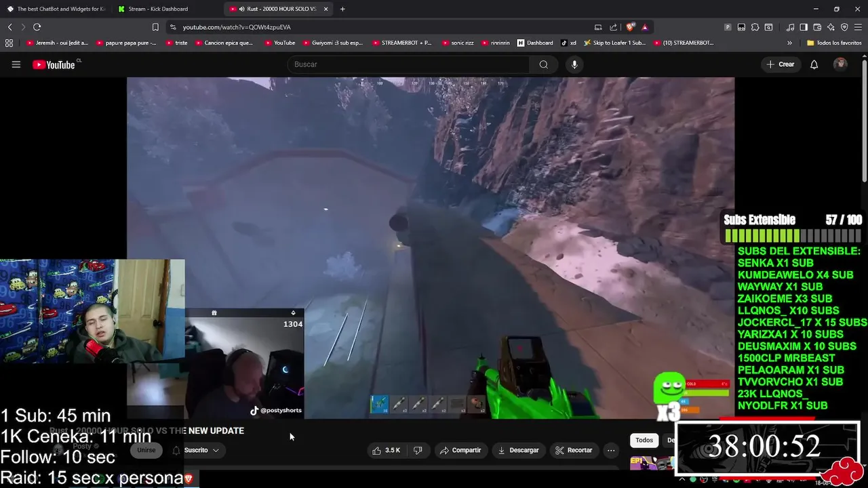
Task: Click the search magnifier button
Action: click(x=543, y=64)
